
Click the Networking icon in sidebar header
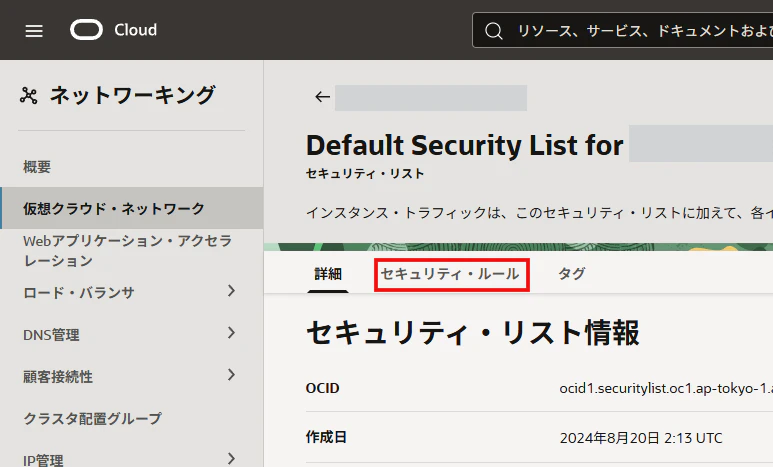[x=29, y=95]
